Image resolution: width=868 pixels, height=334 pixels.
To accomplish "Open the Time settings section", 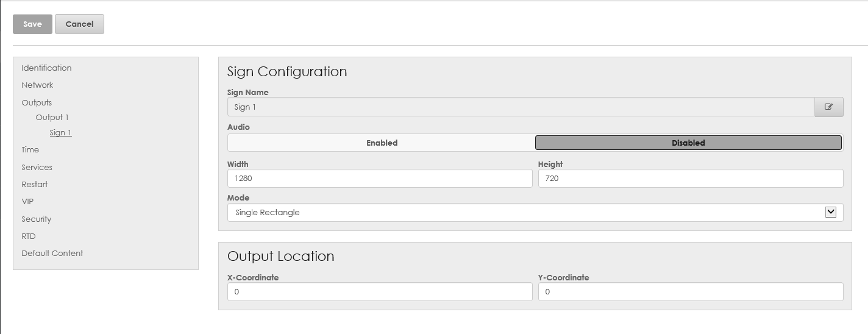I will pos(30,149).
